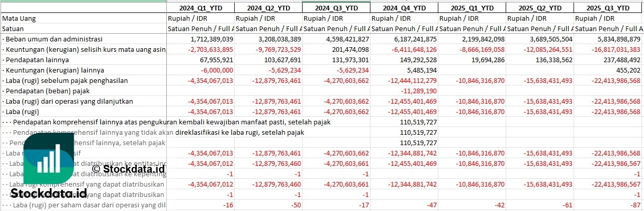The width and height of the screenshot is (644, 211).
Task: Click the 2025_Q1_YTD header cell
Action: point(472,8)
